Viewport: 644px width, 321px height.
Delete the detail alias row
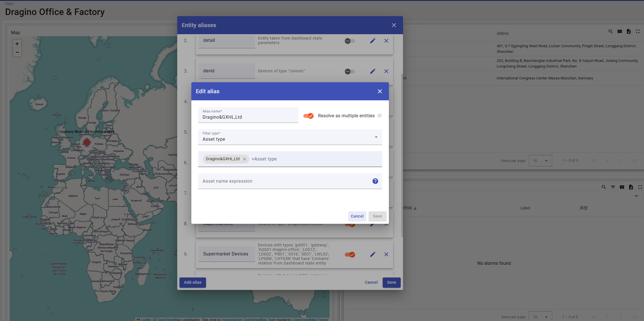coord(386,41)
